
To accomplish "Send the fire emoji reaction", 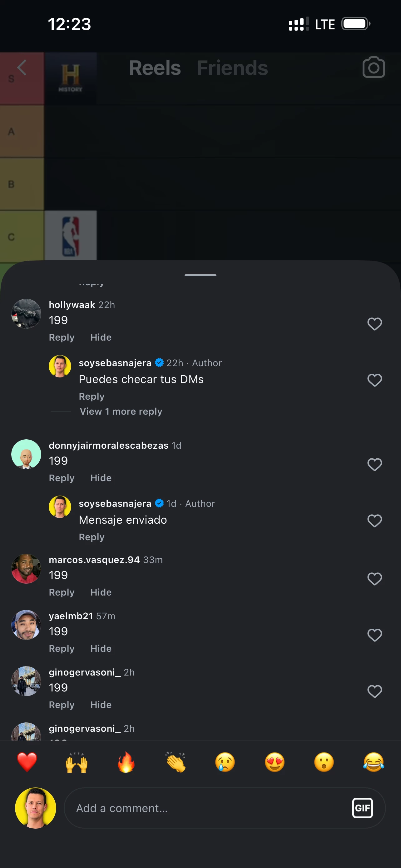I will pyautogui.click(x=126, y=762).
